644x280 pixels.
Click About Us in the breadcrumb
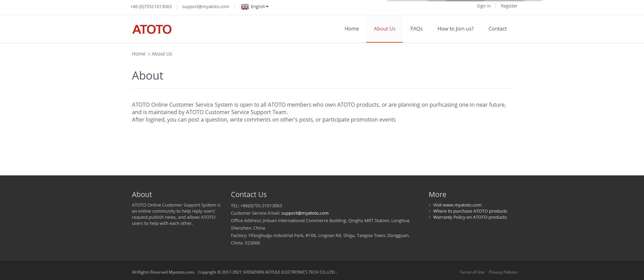[162, 54]
